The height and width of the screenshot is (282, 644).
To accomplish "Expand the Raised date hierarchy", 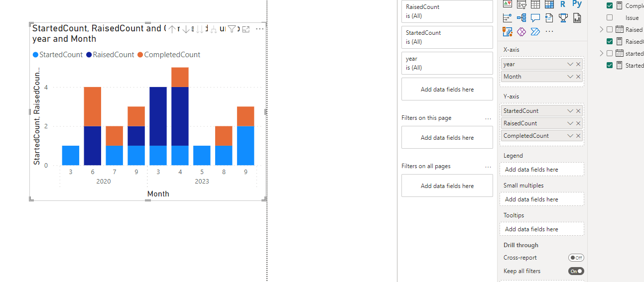I will [602, 29].
